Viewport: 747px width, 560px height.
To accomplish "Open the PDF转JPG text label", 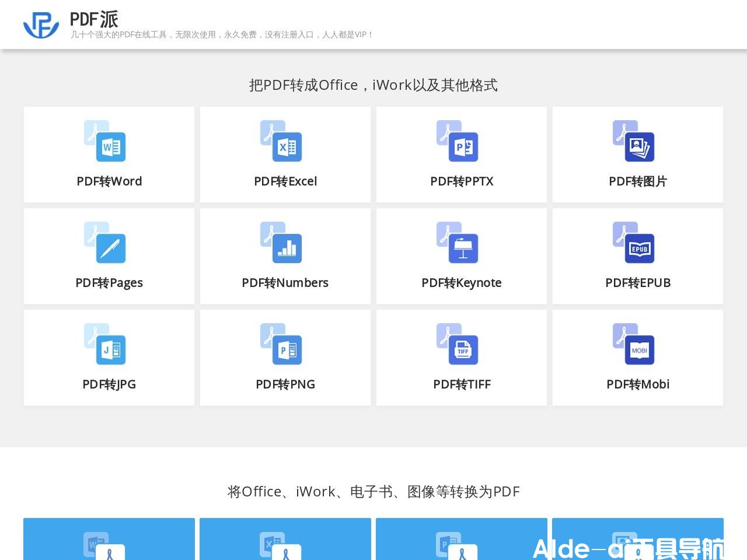I will [x=109, y=384].
